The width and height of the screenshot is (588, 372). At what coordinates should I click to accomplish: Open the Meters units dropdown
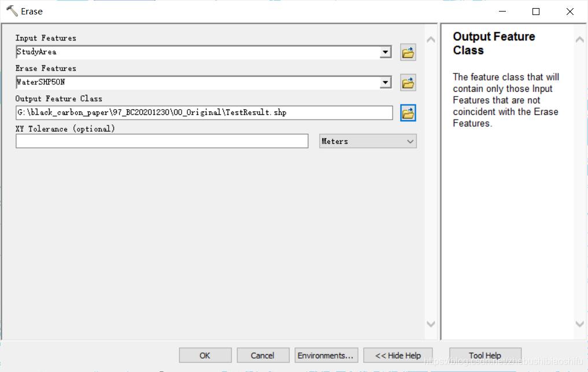click(x=368, y=141)
